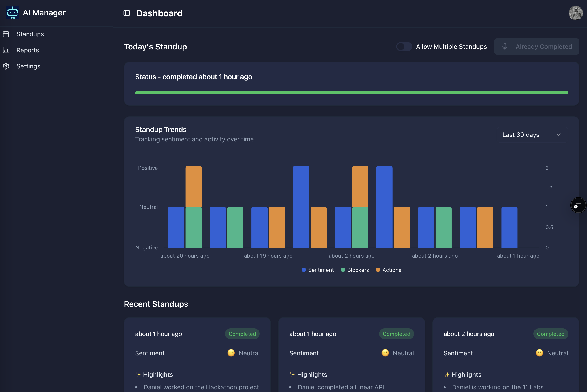Toggle Actions series in chart legend

(x=389, y=270)
